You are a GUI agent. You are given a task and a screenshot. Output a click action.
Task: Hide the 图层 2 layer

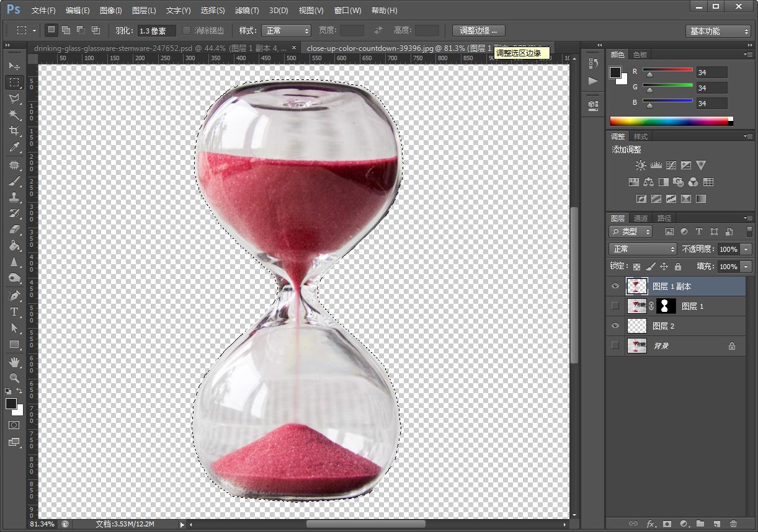point(615,326)
